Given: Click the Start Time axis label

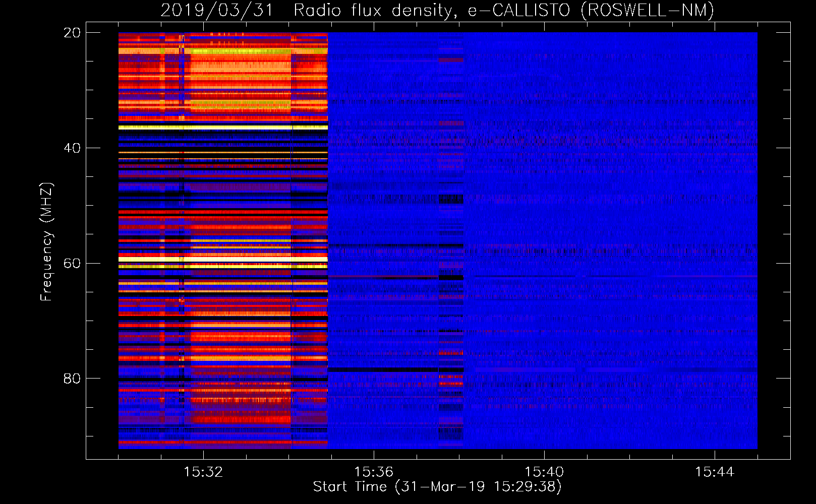Looking at the screenshot, I should coord(437,487).
